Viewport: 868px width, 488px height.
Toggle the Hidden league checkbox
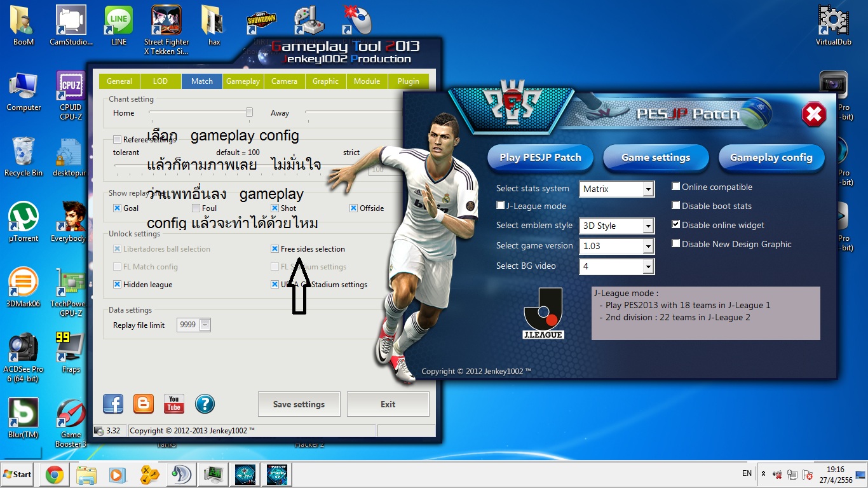pos(117,285)
